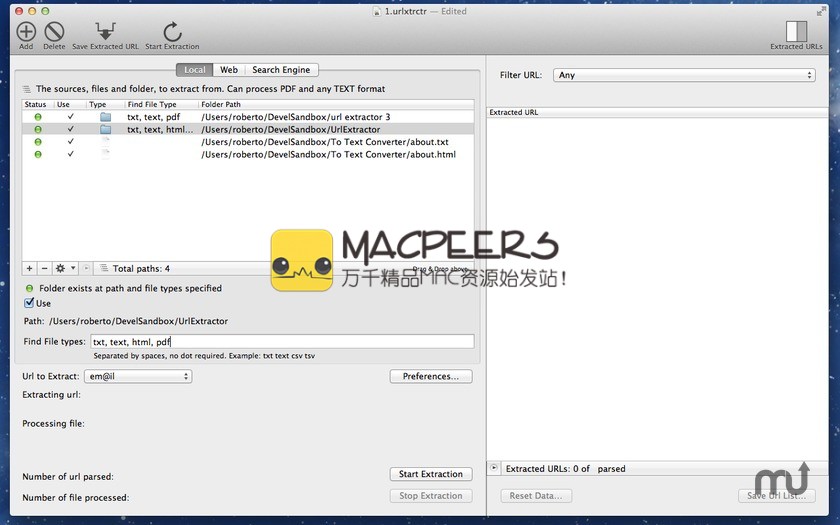Open the Url to Extract dropdown
The height and width of the screenshot is (525, 840).
(x=138, y=376)
